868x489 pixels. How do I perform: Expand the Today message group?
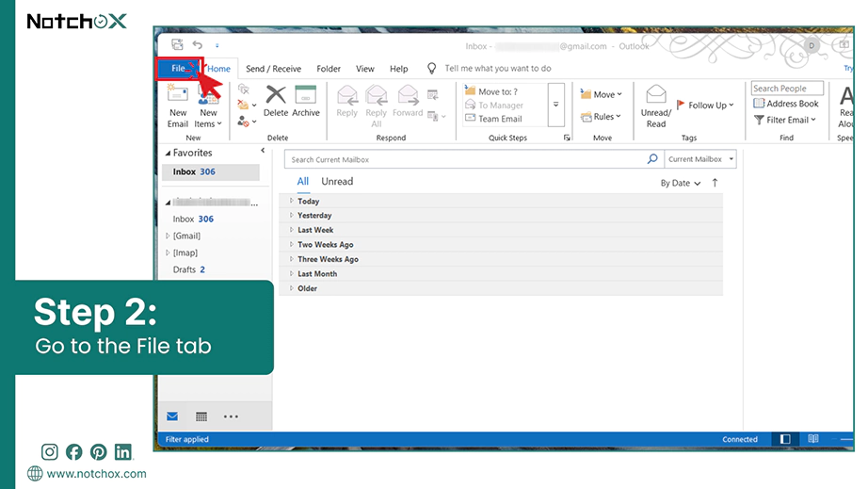292,201
